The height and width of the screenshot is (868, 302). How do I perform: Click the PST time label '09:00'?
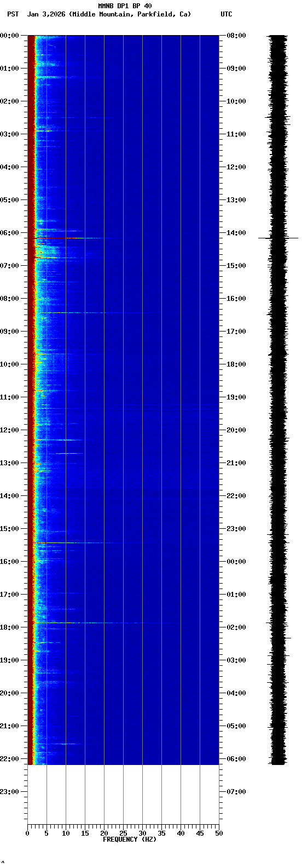(x=9, y=332)
